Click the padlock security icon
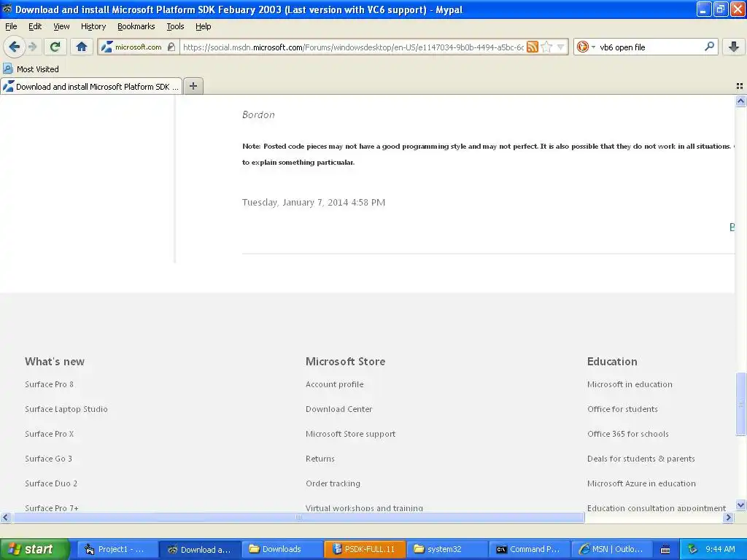 (171, 47)
